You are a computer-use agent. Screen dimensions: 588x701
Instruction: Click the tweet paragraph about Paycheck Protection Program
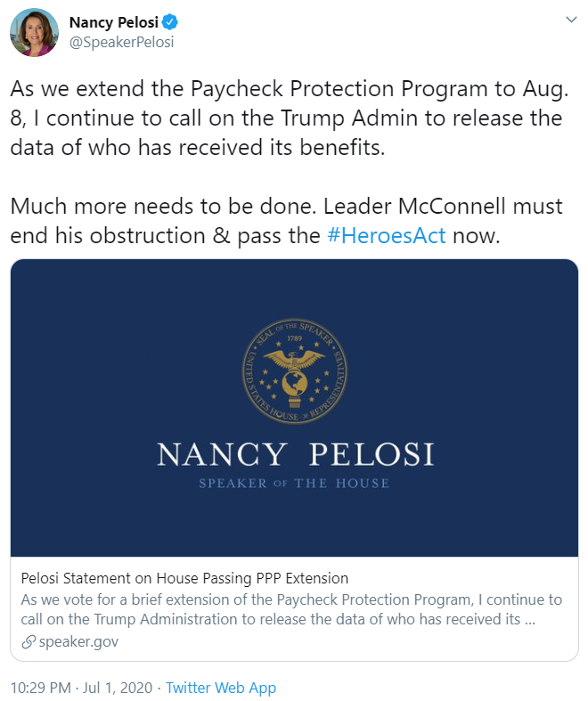coord(285,118)
